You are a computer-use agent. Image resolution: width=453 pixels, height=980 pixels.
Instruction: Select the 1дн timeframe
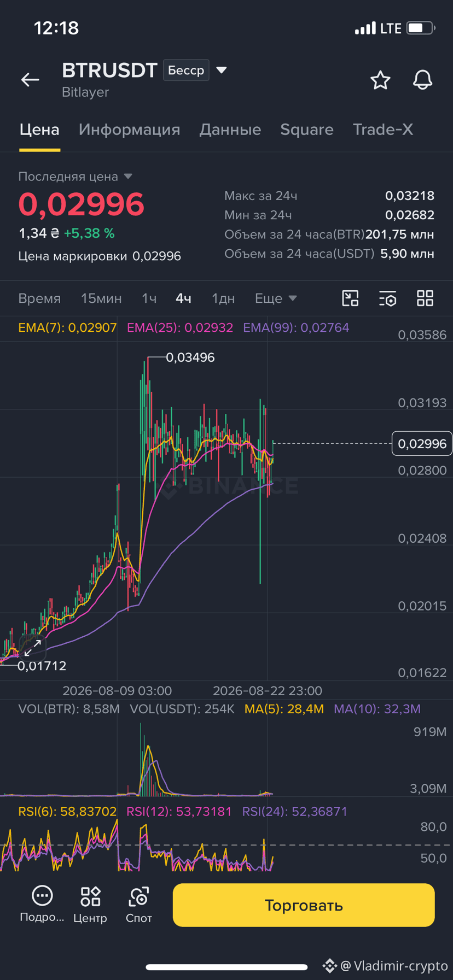coord(223,298)
